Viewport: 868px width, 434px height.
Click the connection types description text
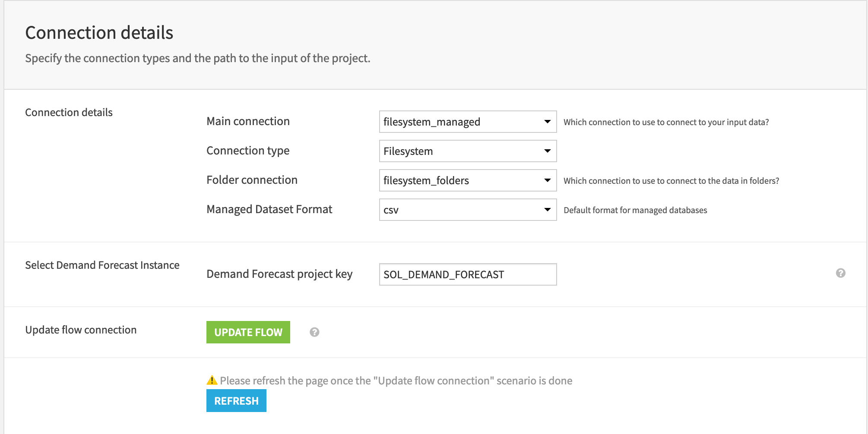pyautogui.click(x=198, y=58)
